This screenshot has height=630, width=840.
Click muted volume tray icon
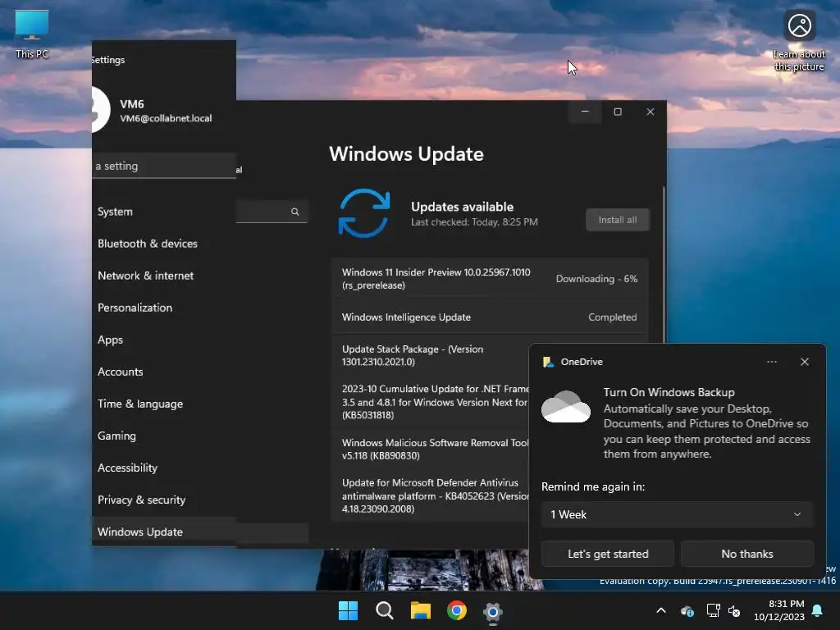coord(734,610)
